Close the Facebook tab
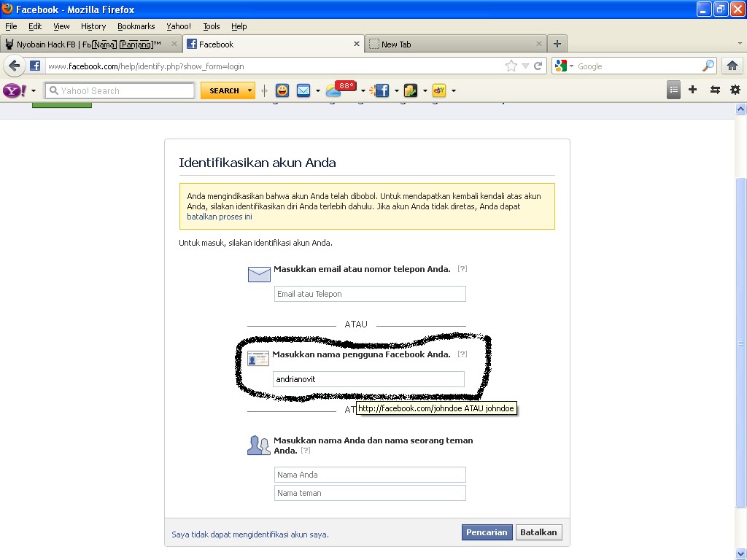Screen dimensions: 747x560 [x=356, y=44]
